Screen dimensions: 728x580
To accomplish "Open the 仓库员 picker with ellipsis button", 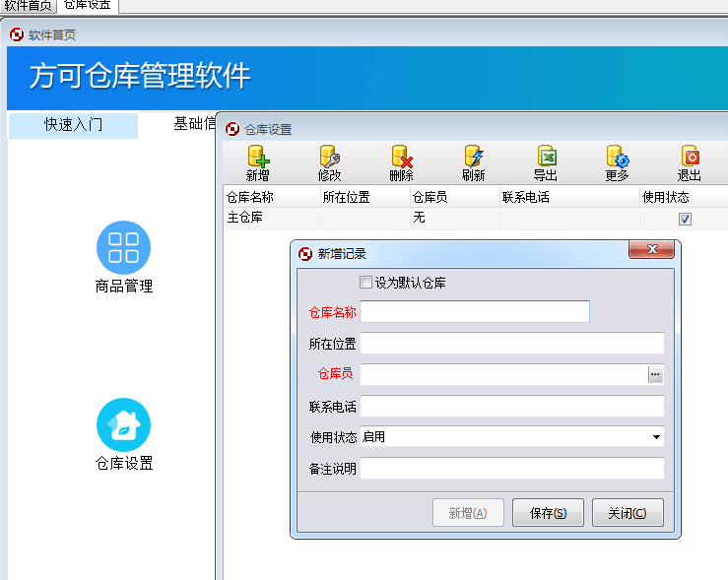I will tap(655, 374).
